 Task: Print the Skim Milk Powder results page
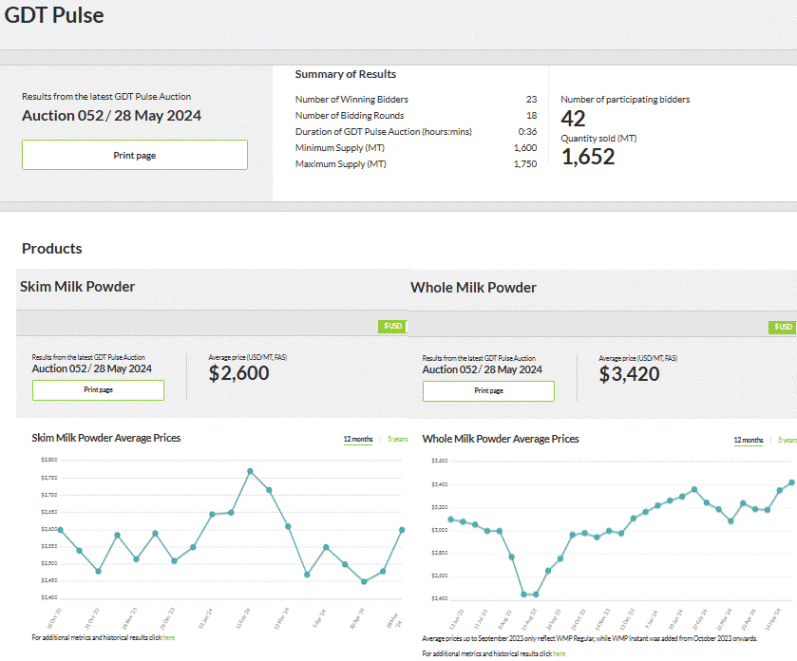click(98, 390)
